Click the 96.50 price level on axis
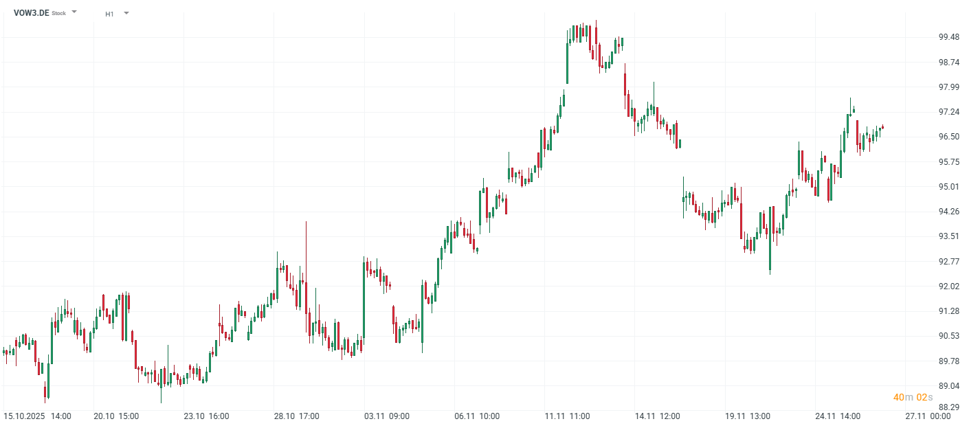Image resolution: width=980 pixels, height=428 pixels. tap(948, 137)
